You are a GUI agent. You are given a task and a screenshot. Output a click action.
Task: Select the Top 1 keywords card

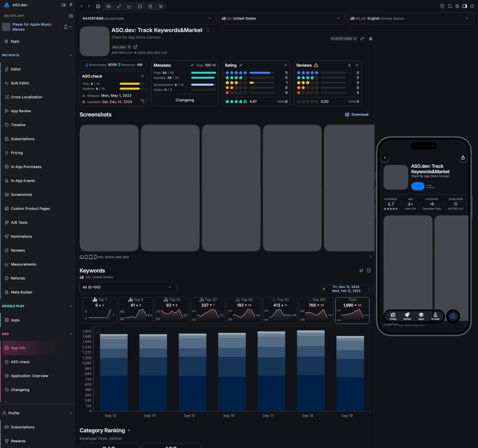[x=100, y=310]
